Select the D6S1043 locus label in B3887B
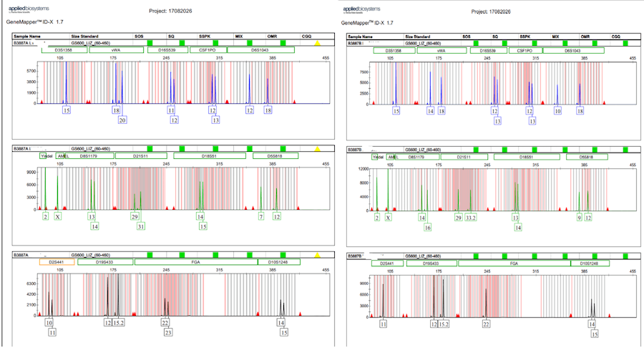644x348 pixels. coord(573,51)
